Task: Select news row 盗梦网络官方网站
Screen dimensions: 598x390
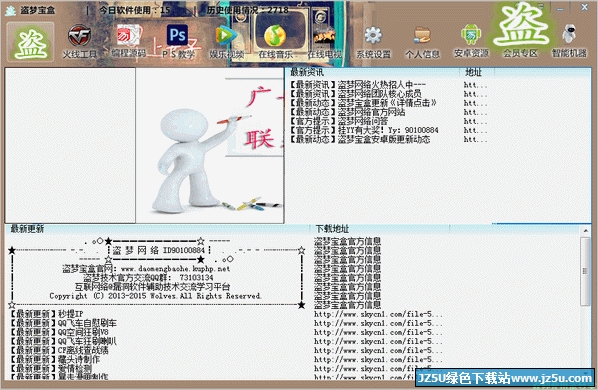Action: click(x=347, y=112)
